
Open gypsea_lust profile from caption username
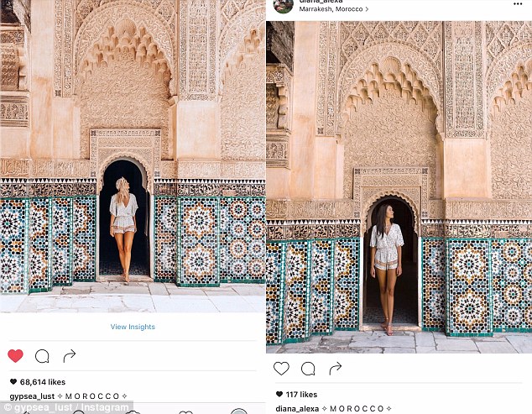click(32, 396)
